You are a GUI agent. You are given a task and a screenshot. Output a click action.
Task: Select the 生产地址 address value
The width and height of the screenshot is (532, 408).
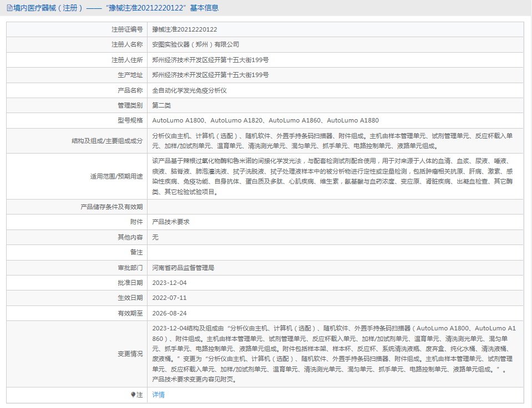point(210,75)
